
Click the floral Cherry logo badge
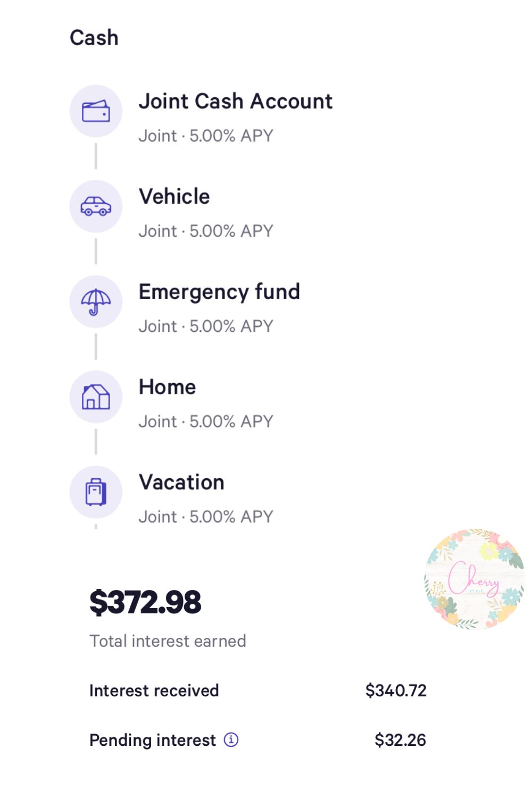[x=474, y=579]
